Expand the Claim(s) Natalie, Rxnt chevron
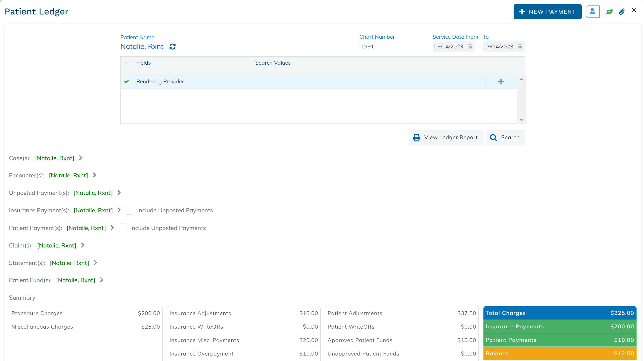644x361 pixels. [83, 245]
